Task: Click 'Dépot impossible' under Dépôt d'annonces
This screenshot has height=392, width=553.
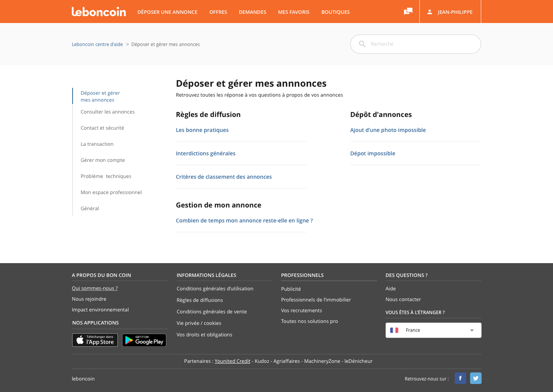Action: click(x=373, y=153)
